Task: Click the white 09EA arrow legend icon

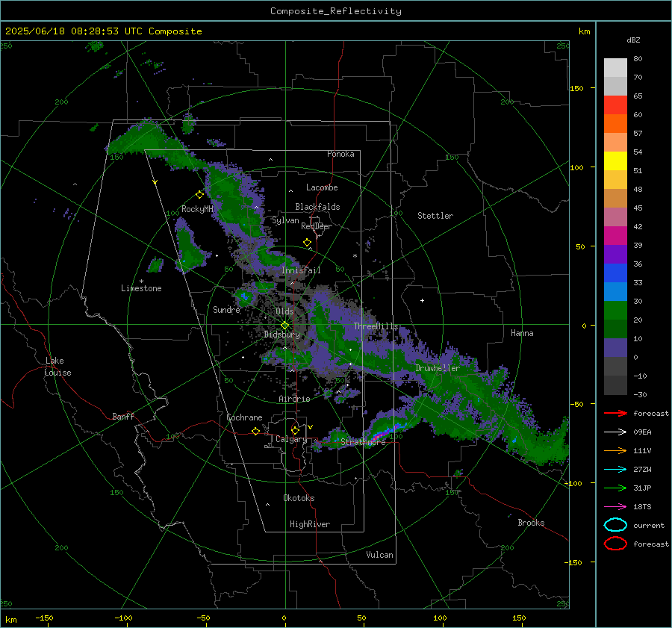Action: coord(615,432)
